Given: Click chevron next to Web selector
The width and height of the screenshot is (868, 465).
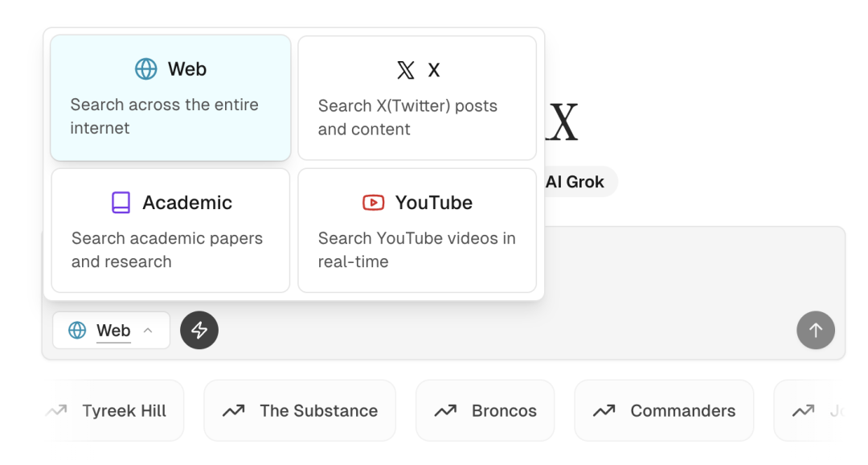Looking at the screenshot, I should click(x=148, y=331).
